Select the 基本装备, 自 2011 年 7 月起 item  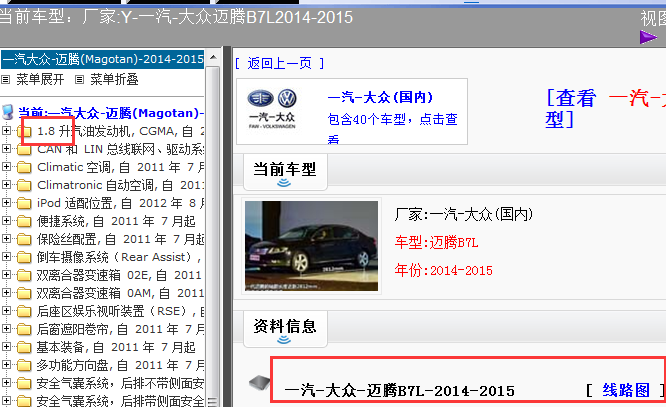pyautogui.click(x=116, y=347)
